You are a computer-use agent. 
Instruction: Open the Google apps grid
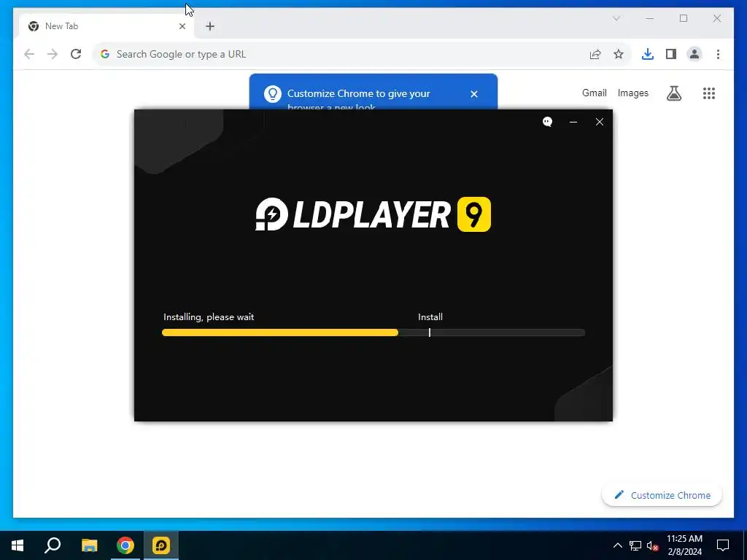pos(709,93)
